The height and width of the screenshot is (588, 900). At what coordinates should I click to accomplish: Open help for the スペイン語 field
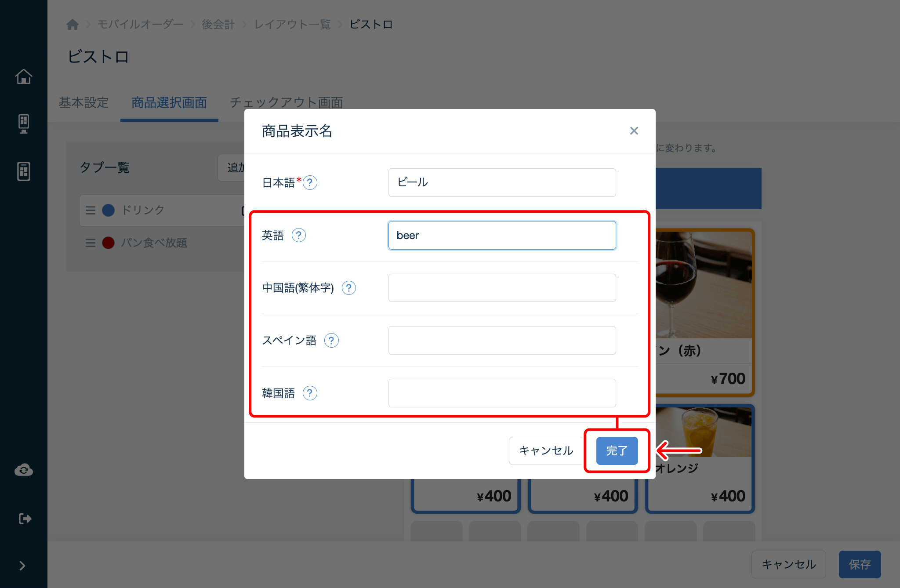tap(332, 340)
